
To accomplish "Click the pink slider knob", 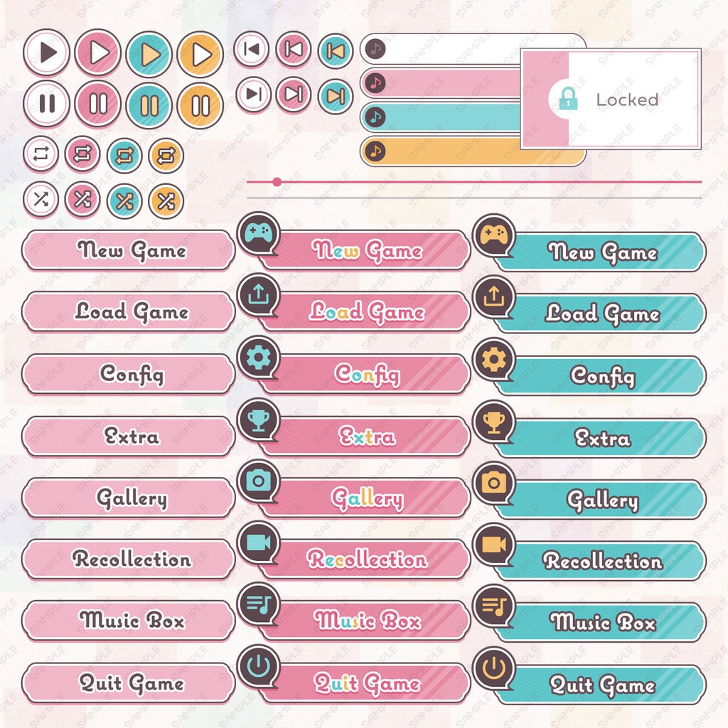I will tap(277, 182).
